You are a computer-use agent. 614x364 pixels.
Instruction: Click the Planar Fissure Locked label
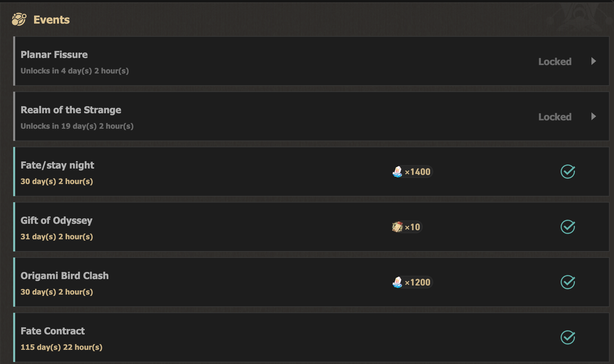555,62
